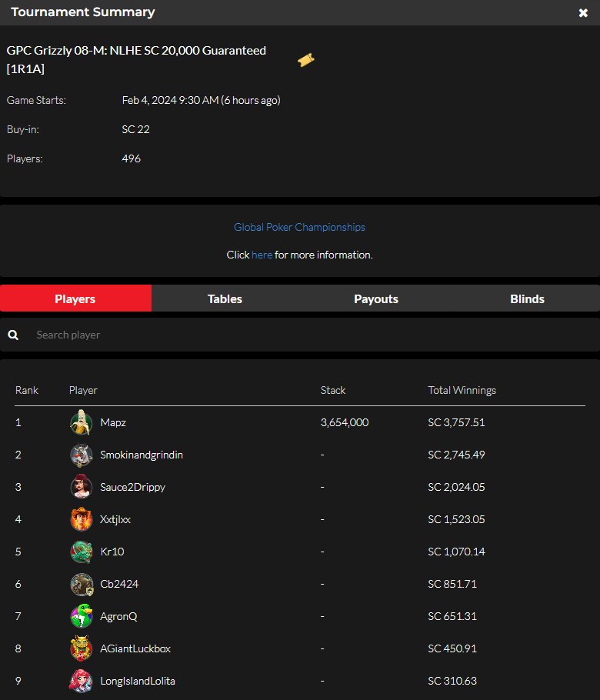The image size is (600, 700).
Task: Open Sauce2Drippy's pirate avatar
Action: click(82, 487)
